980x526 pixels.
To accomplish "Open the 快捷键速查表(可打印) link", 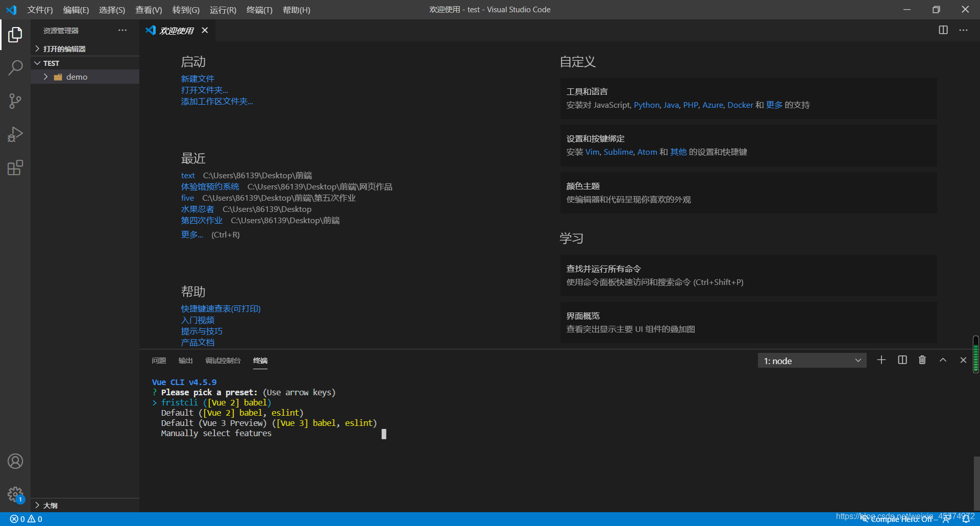I will pyautogui.click(x=220, y=308).
